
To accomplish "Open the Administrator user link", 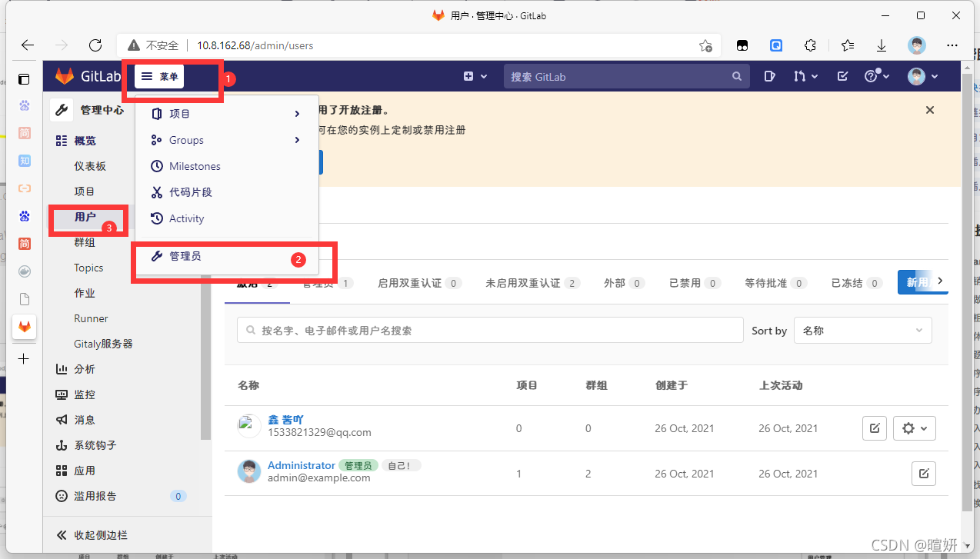I will (x=302, y=465).
